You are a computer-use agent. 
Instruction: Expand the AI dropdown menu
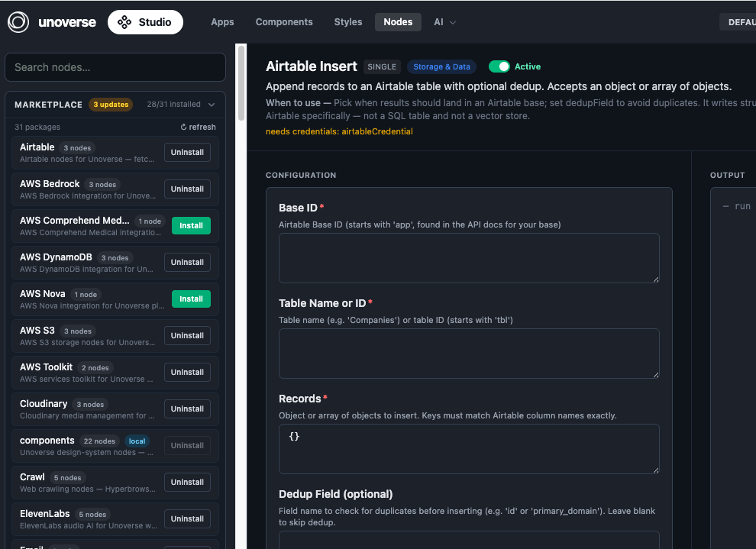pos(444,22)
